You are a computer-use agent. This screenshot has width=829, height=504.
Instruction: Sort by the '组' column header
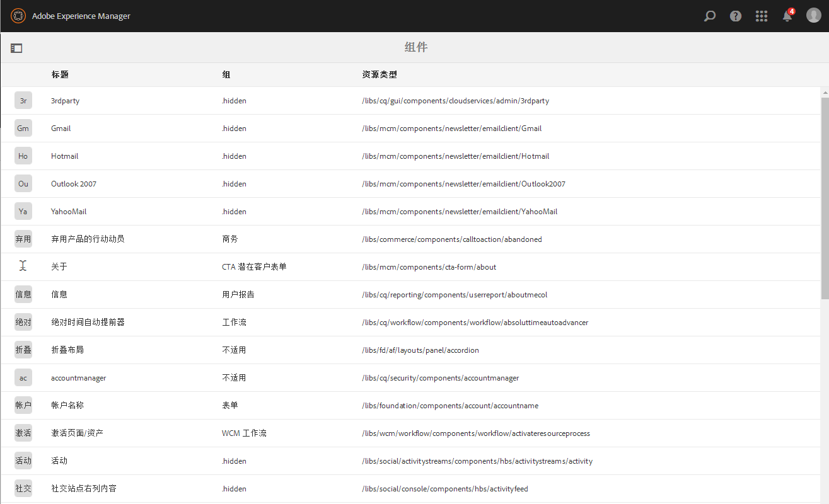(226, 74)
